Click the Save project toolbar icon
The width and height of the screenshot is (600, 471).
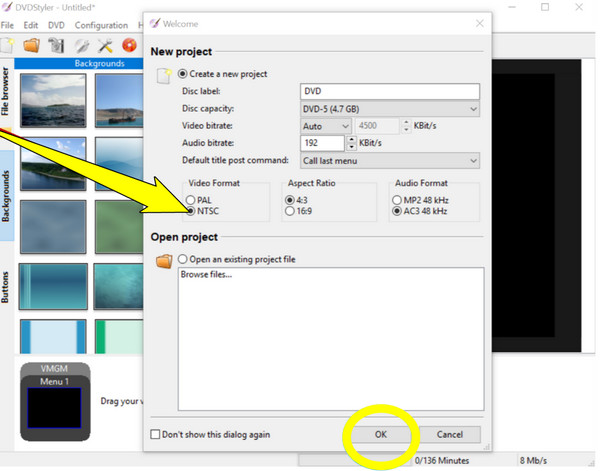(x=56, y=46)
